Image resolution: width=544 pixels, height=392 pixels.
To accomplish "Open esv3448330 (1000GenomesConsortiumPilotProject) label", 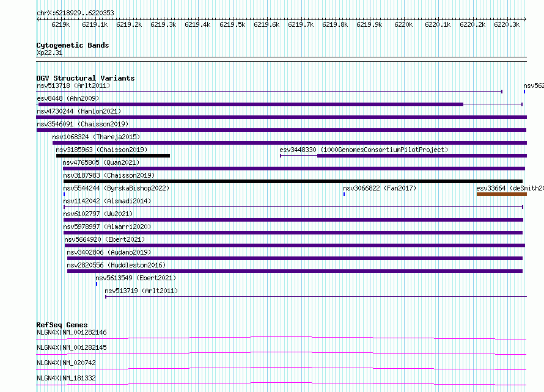I will point(364,150).
